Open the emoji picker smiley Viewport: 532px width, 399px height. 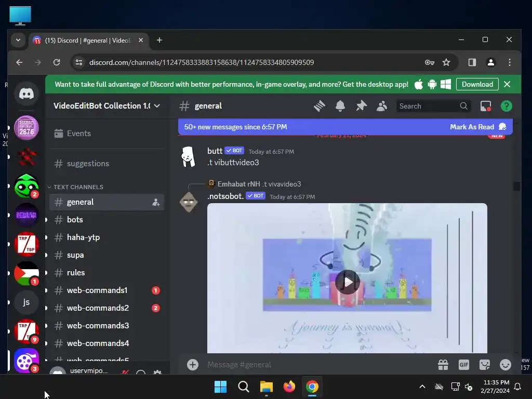click(506, 365)
